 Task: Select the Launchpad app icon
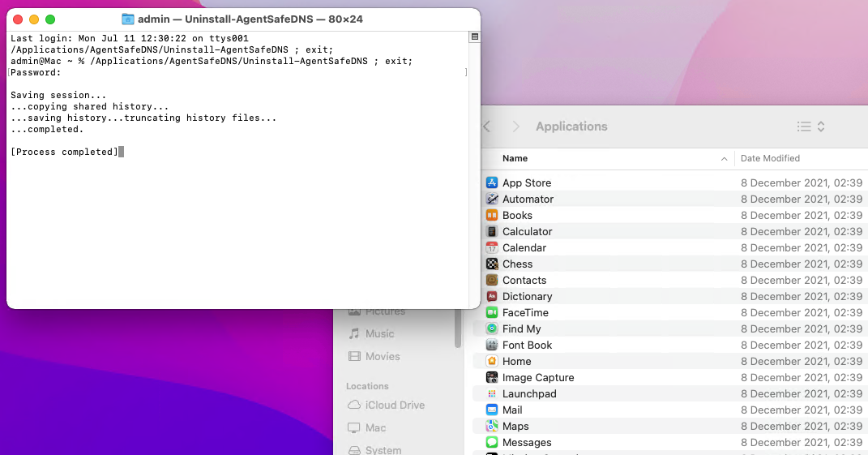tap(492, 393)
